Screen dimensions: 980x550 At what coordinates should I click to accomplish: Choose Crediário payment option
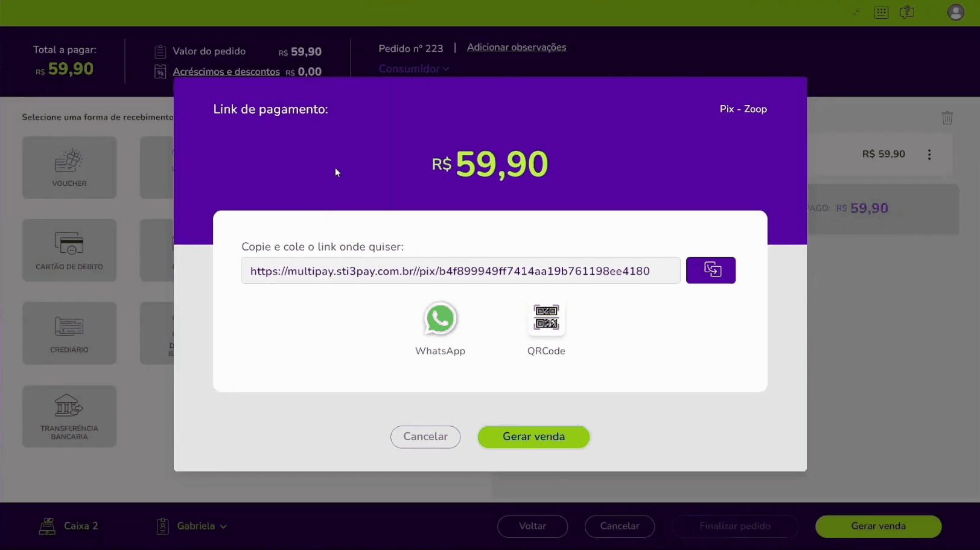point(69,333)
